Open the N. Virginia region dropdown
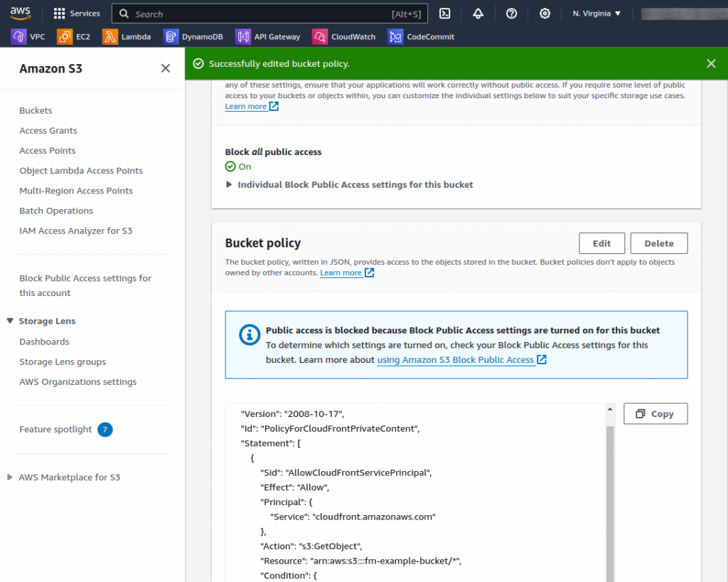The height and width of the screenshot is (582, 728). point(596,14)
